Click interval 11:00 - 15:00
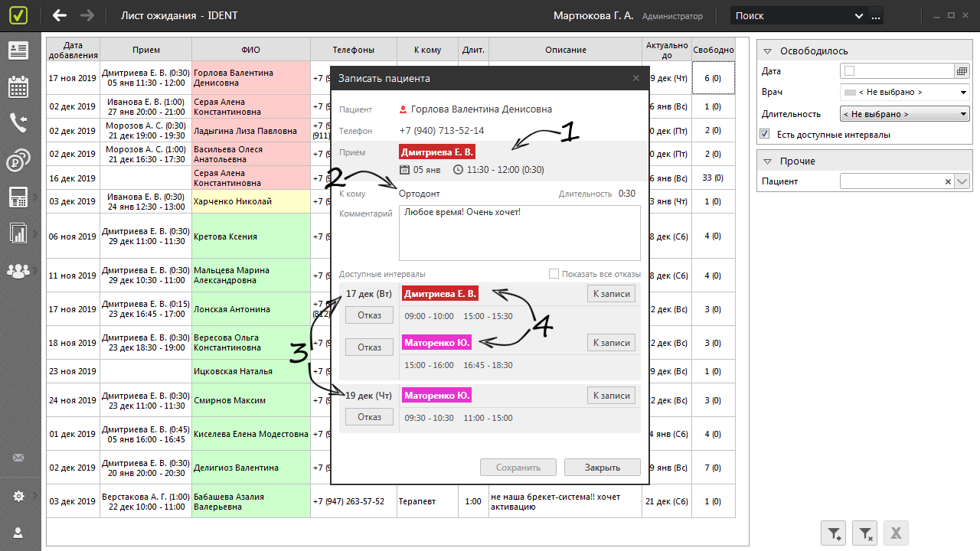Viewport: 980px width, 551px height. [488, 418]
